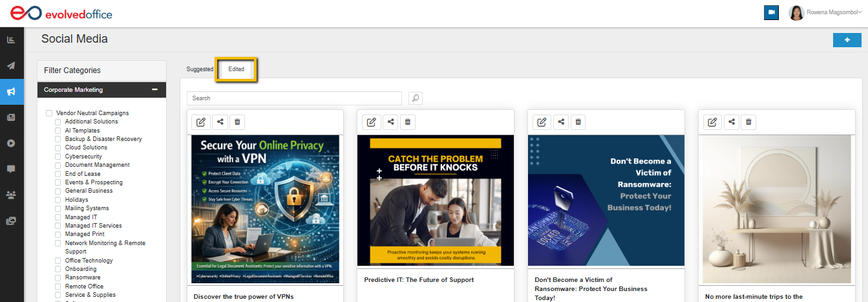Open the bar chart icon in left sidebar
The image size is (868, 302).
[x=11, y=39]
